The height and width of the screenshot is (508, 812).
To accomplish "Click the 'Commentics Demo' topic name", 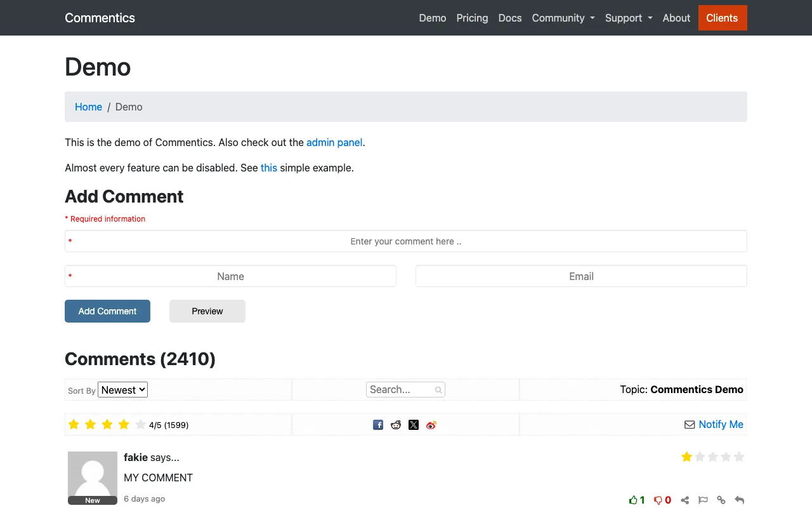I will pyautogui.click(x=697, y=390).
